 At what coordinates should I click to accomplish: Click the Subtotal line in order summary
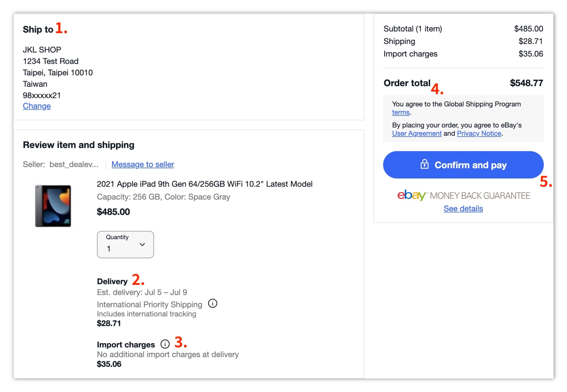pyautogui.click(x=412, y=29)
